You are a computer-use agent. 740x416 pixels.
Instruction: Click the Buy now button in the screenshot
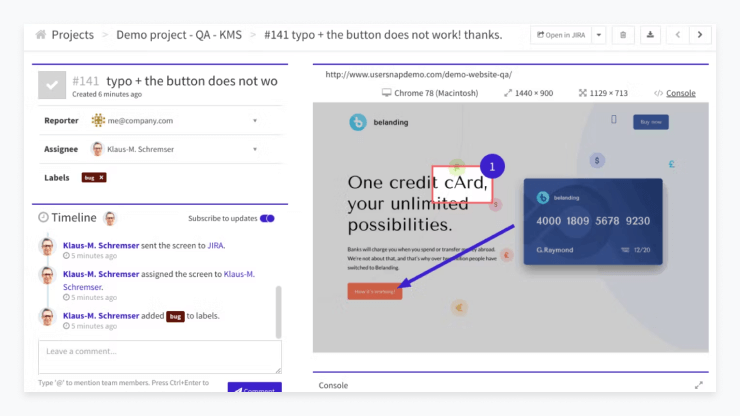pos(651,122)
